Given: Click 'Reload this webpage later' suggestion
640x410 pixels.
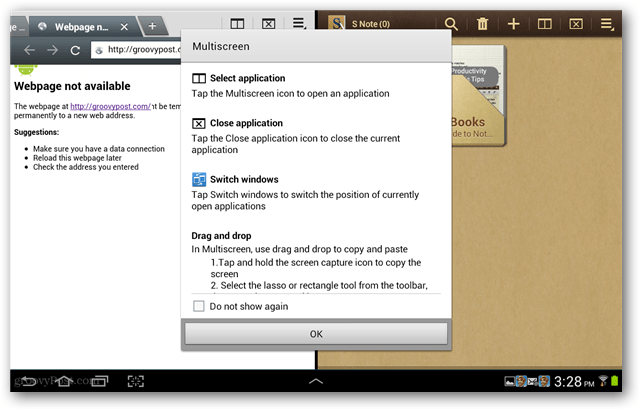Looking at the screenshot, I should coord(77,158).
